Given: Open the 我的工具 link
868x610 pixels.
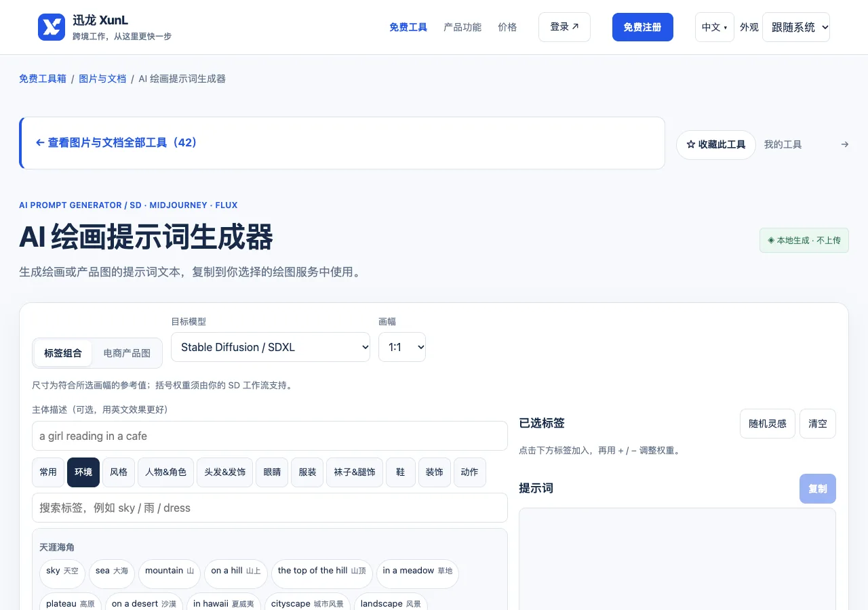Looking at the screenshot, I should [x=806, y=144].
